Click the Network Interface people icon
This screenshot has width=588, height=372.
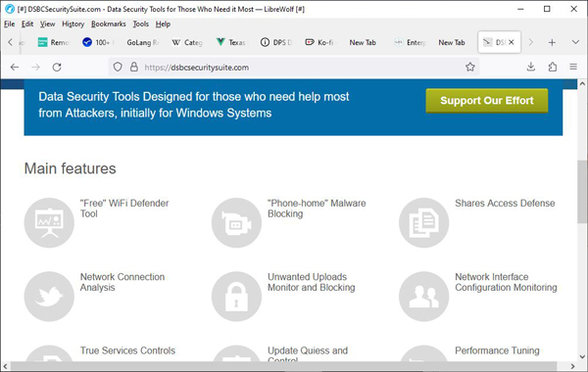423,297
